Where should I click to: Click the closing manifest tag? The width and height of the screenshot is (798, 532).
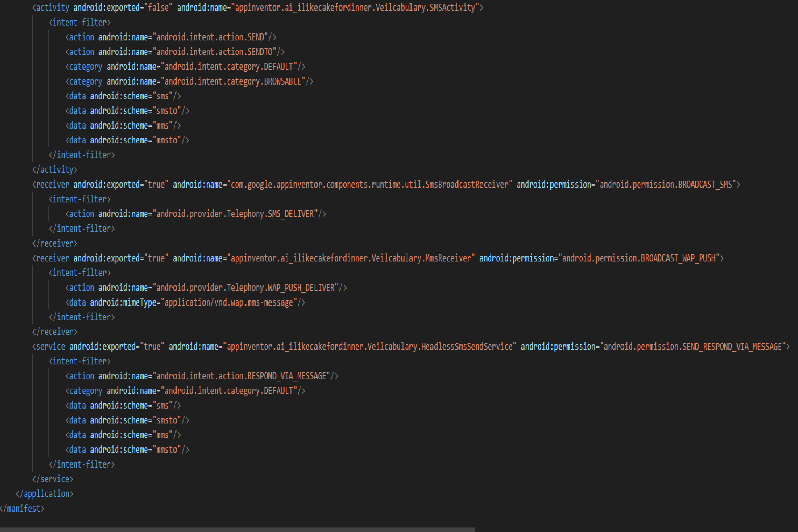(x=22, y=509)
